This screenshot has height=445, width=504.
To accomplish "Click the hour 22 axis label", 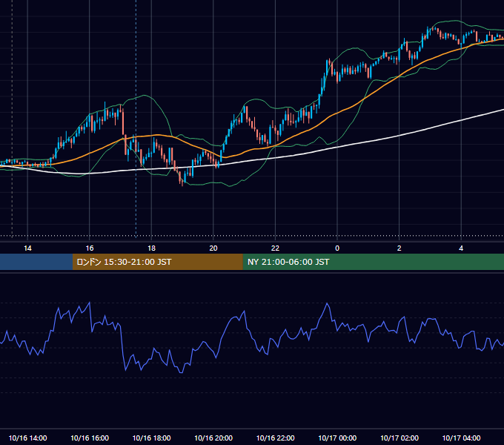I will coord(275,248).
